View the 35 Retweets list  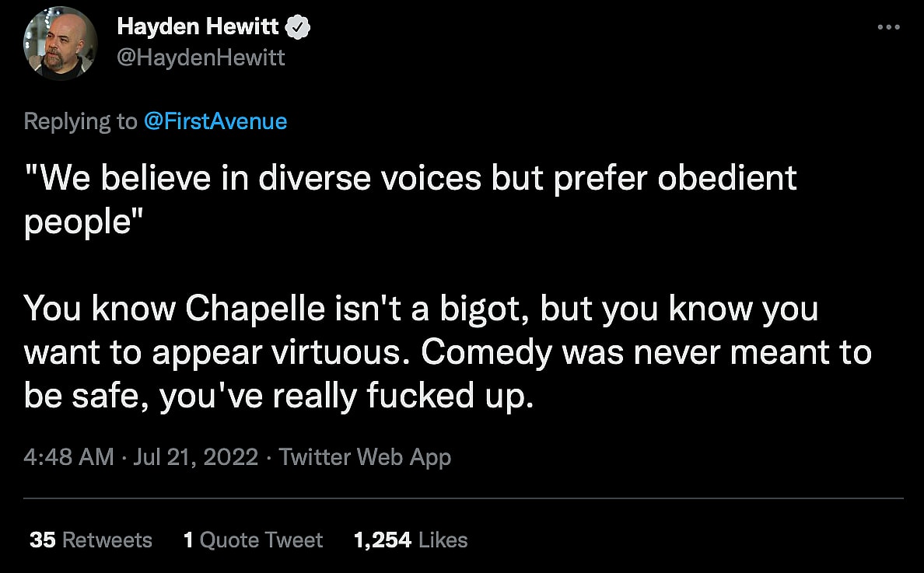tap(91, 540)
